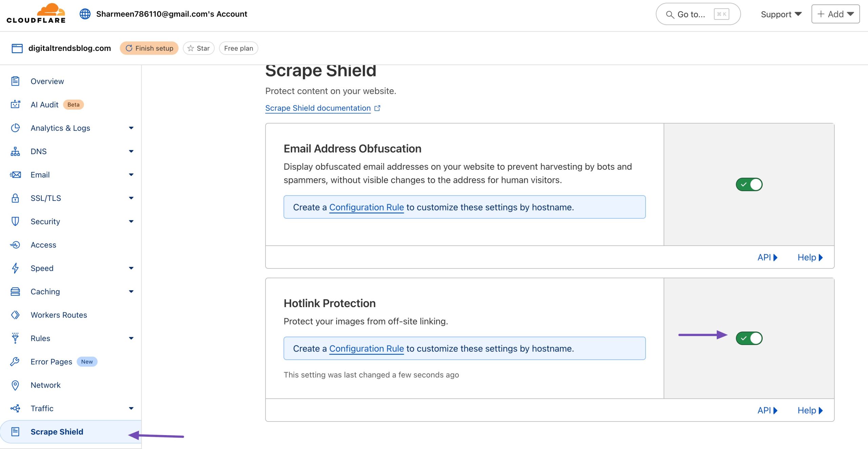Open Scrape Shield documentation link
868x449 pixels.
[x=318, y=108]
